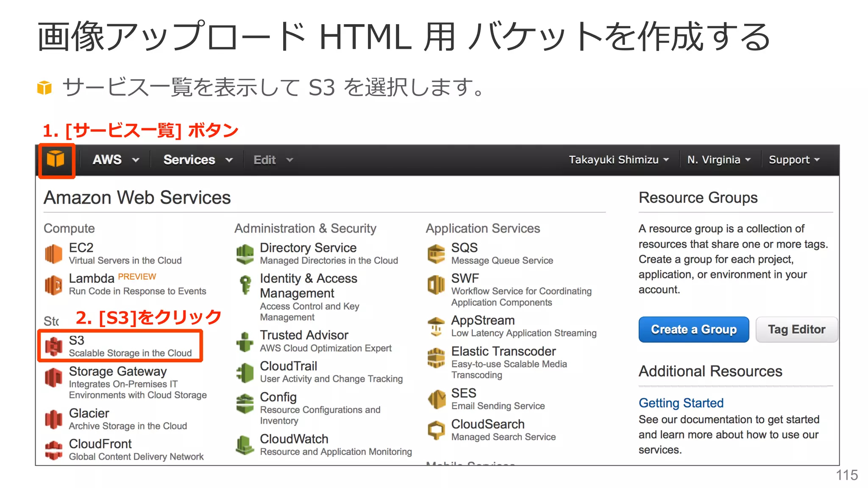This screenshot has width=868, height=488.
Task: Click the Storage Gateway link
Action: (118, 371)
